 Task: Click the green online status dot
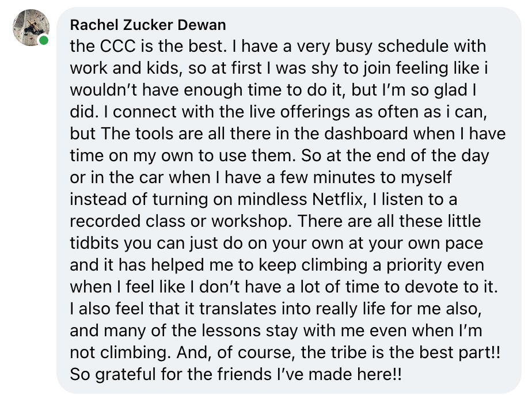(44, 40)
